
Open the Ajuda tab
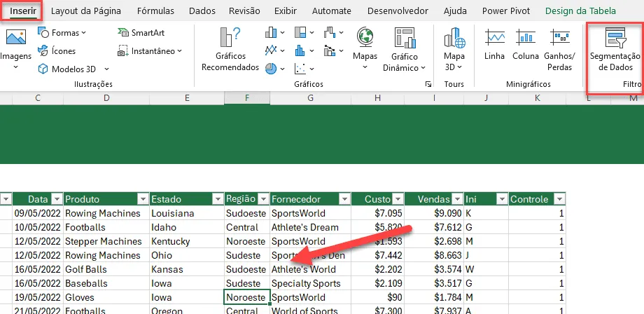[x=455, y=11]
